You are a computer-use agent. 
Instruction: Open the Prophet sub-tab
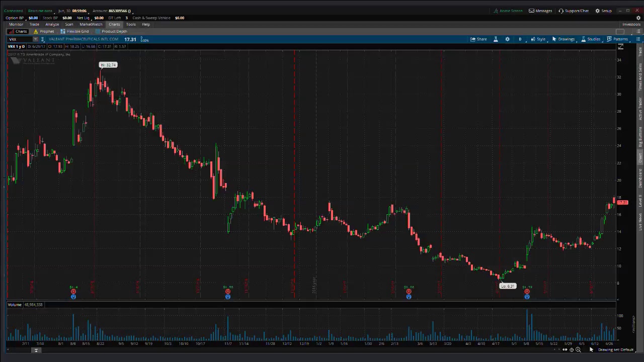(x=44, y=31)
